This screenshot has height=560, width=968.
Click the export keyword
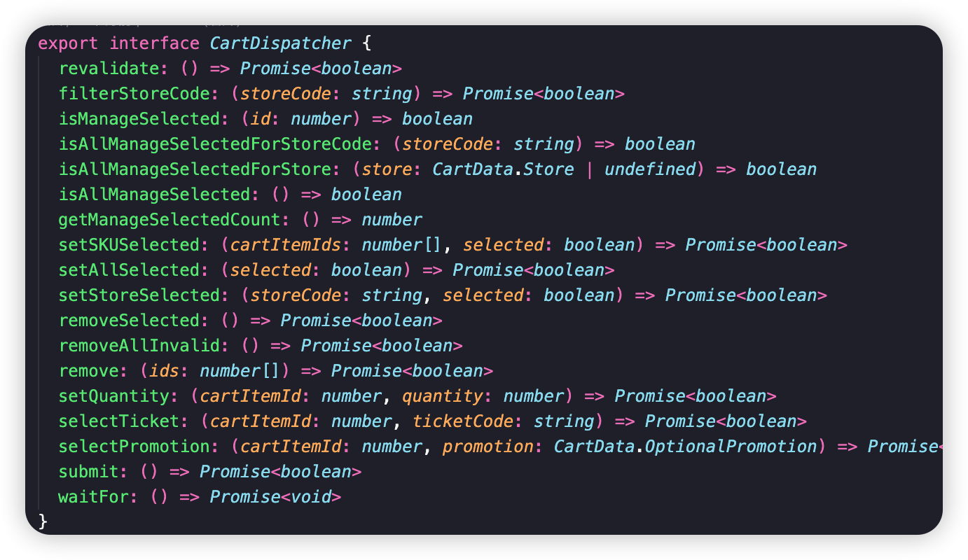coord(68,43)
